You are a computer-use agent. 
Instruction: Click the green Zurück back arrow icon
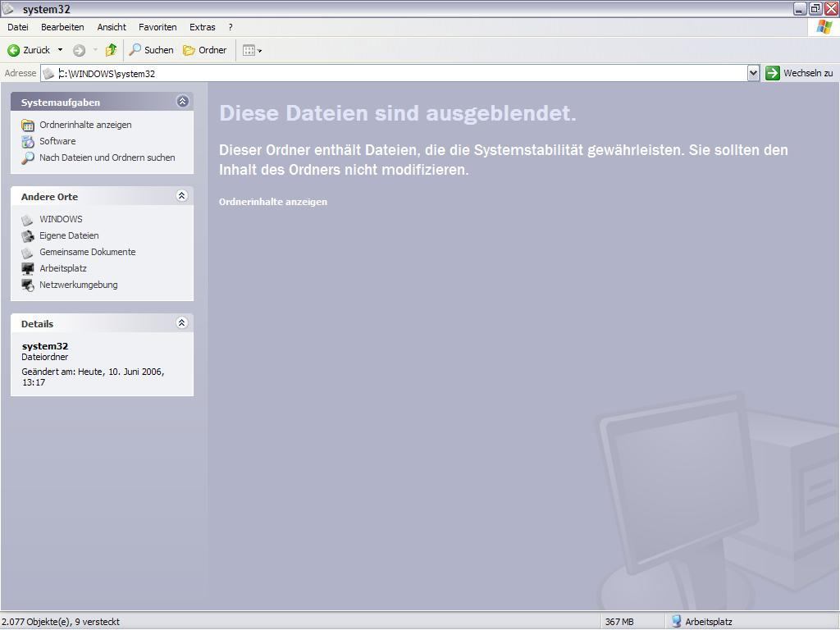point(13,50)
